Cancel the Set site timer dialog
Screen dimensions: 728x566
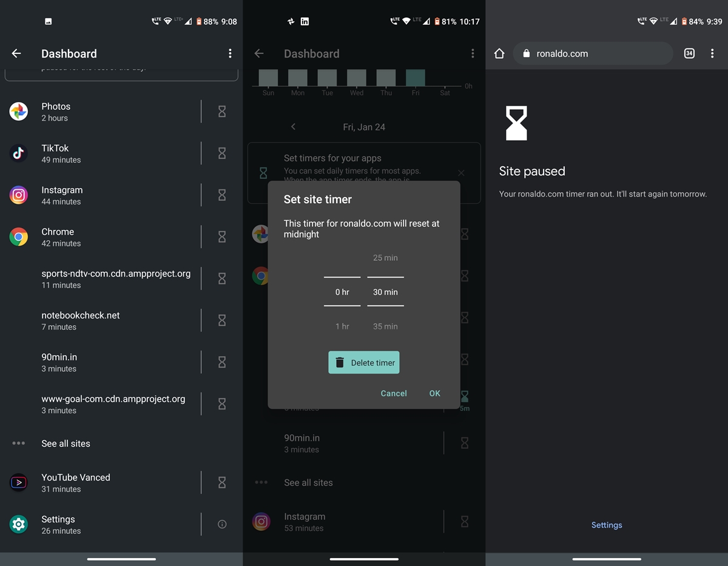[x=394, y=393]
